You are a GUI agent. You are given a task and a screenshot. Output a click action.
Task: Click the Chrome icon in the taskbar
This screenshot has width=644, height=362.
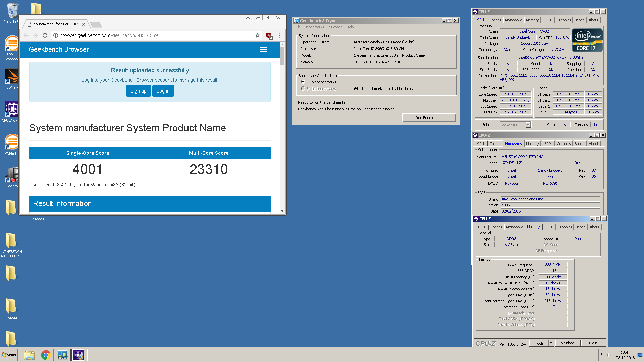46,355
